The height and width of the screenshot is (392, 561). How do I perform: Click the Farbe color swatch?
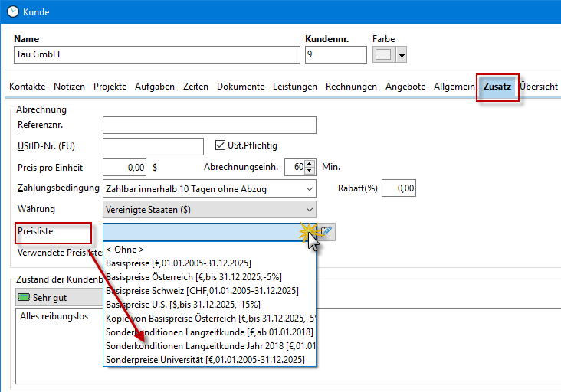[383, 55]
